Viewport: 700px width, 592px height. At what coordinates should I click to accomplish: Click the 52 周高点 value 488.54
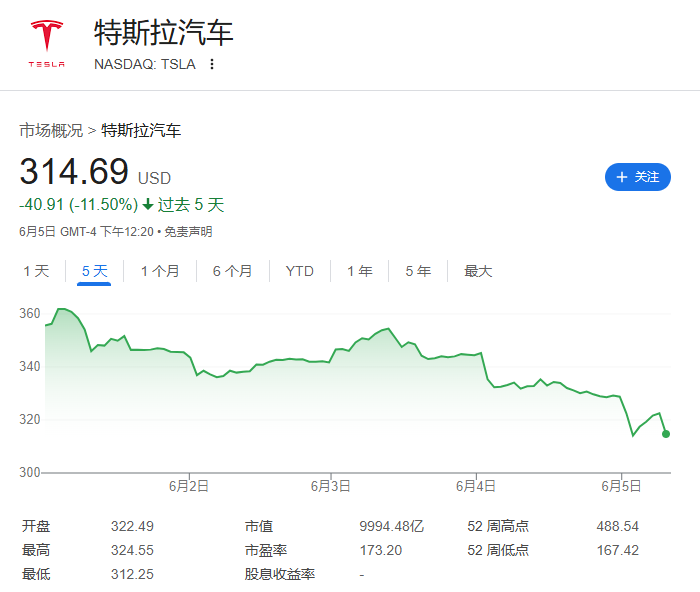(617, 526)
